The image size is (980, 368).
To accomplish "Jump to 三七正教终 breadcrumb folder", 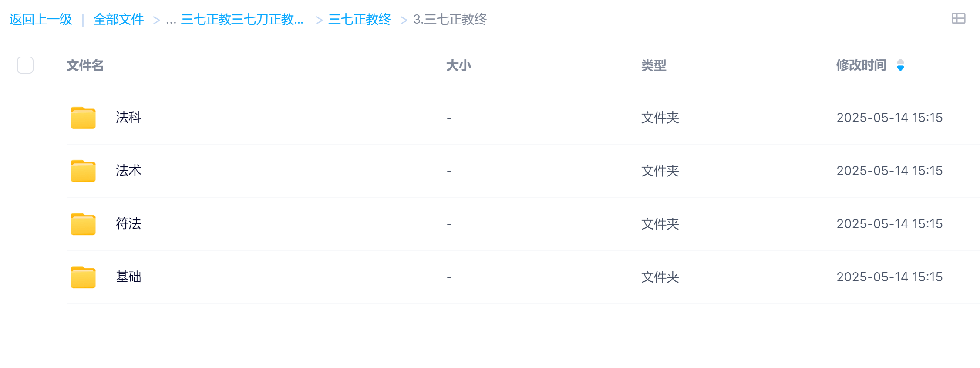I will [360, 20].
